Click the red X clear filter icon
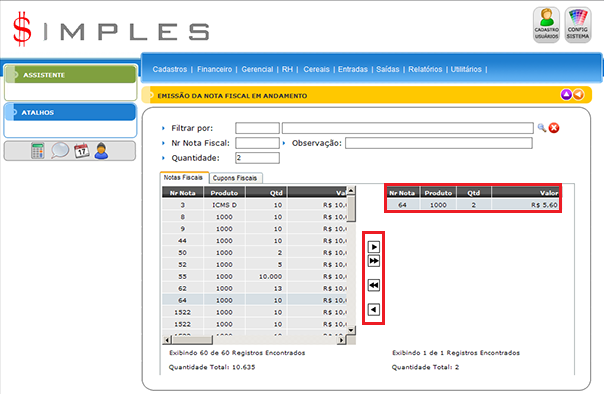Image resolution: width=604 pixels, height=394 pixels. [554, 128]
